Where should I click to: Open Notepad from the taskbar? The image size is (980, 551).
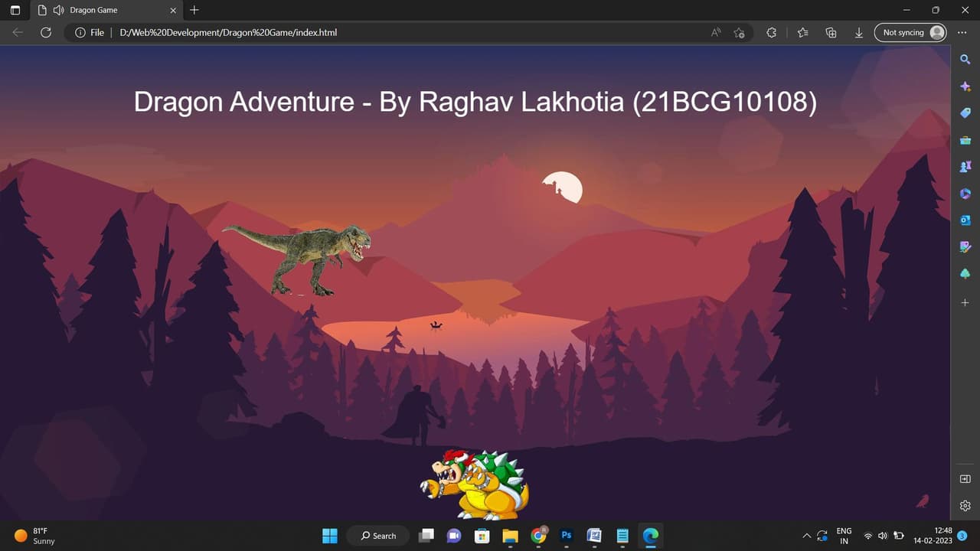622,536
